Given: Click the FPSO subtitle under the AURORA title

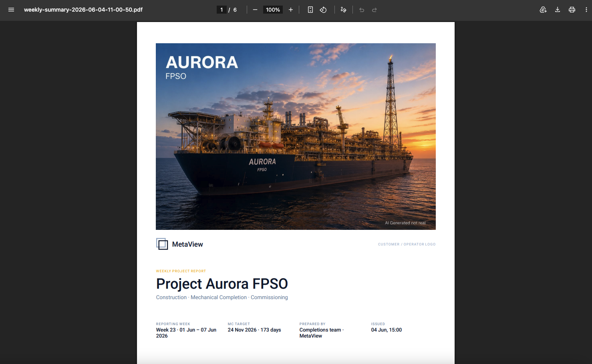Looking at the screenshot, I should (x=176, y=76).
